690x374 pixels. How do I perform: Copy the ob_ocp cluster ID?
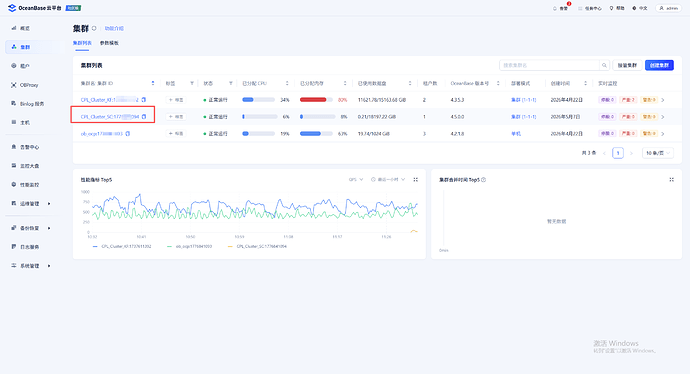tap(128, 133)
